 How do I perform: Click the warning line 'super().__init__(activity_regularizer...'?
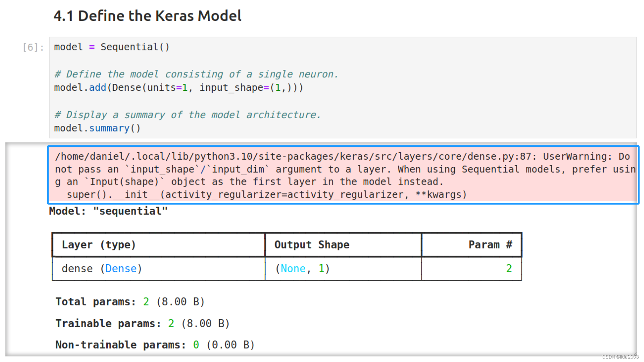pos(267,194)
